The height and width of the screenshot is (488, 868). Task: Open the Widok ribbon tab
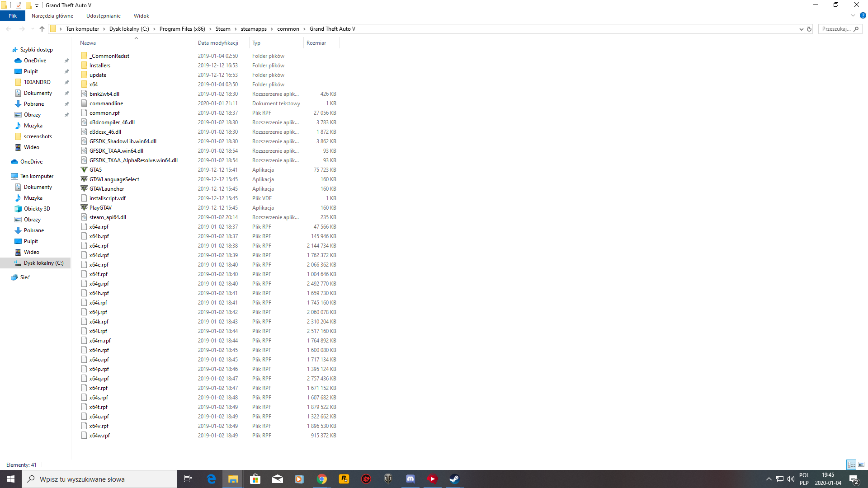[141, 16]
